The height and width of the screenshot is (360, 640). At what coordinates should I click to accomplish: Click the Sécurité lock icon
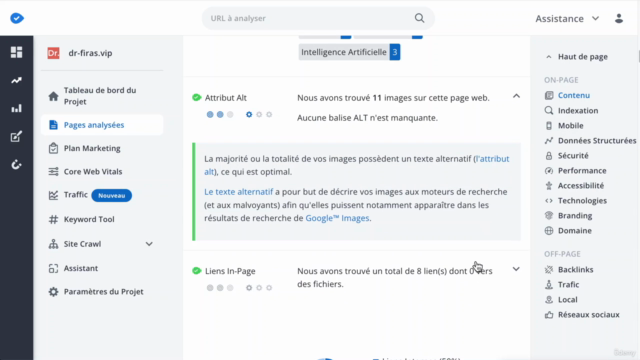[549, 156]
